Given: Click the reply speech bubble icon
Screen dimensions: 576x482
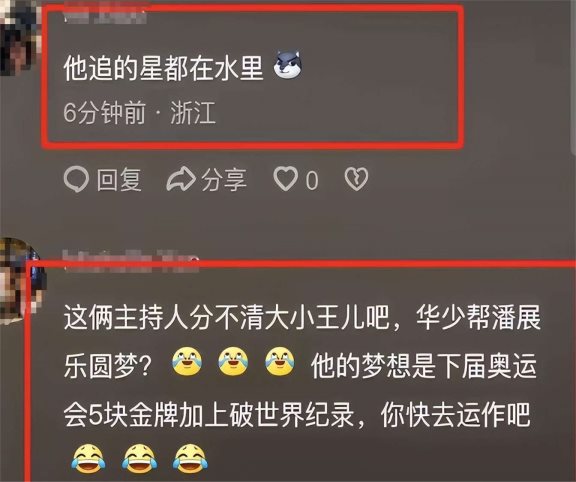Looking at the screenshot, I should (76, 179).
